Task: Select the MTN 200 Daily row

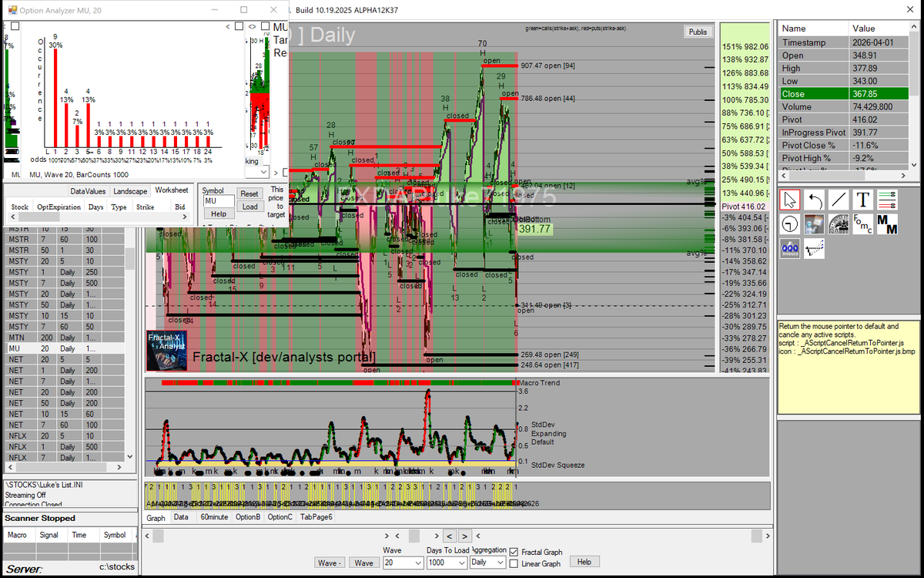Action: point(65,338)
